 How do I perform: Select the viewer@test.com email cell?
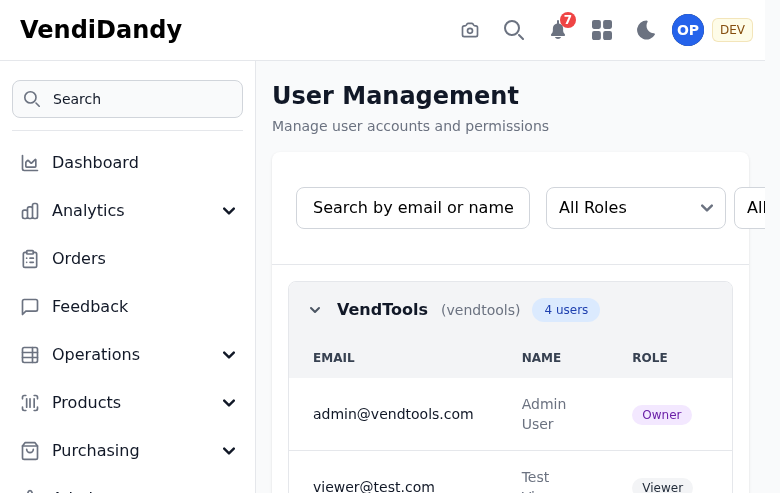coord(374,487)
